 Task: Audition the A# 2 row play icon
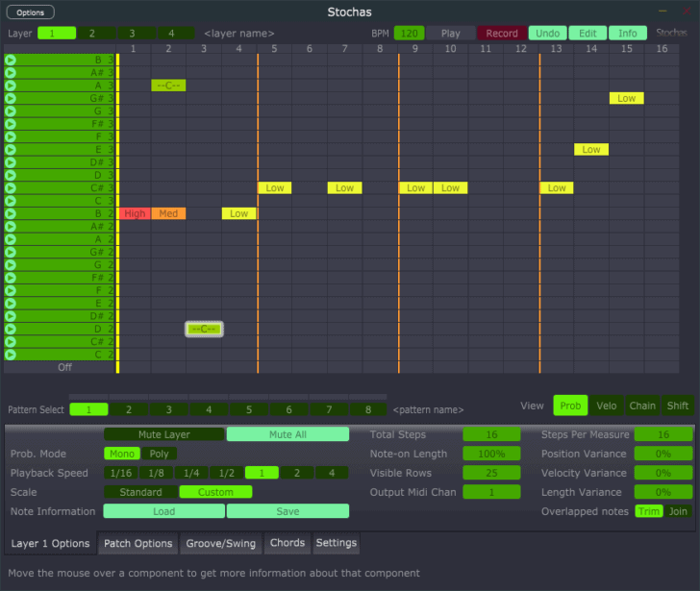pyautogui.click(x=11, y=227)
